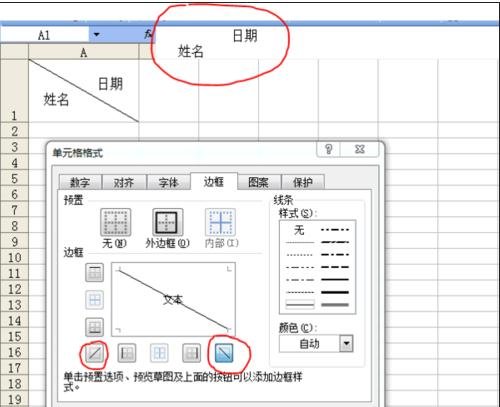Apply the 外边框 outline preset

click(x=168, y=222)
